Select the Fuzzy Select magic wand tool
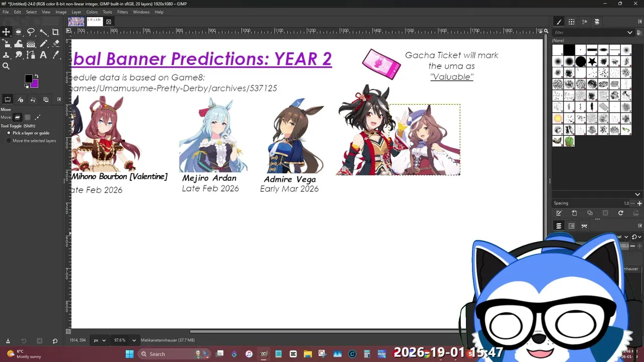 click(x=43, y=32)
